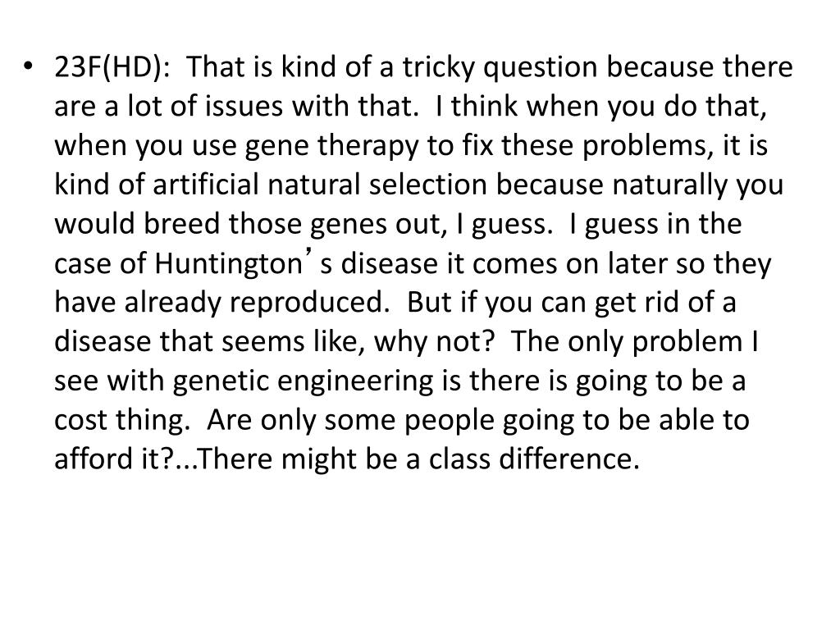Click the question "why not?"

coord(433,341)
